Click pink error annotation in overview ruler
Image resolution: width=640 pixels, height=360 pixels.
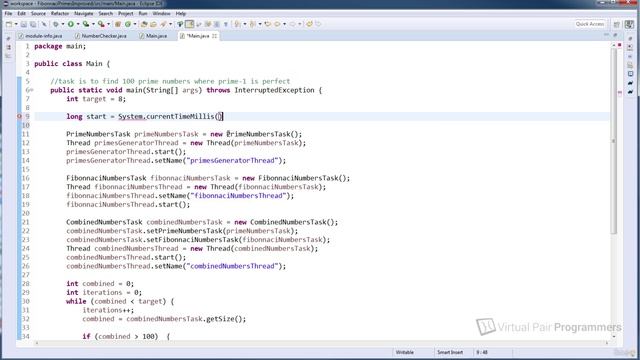(x=620, y=93)
